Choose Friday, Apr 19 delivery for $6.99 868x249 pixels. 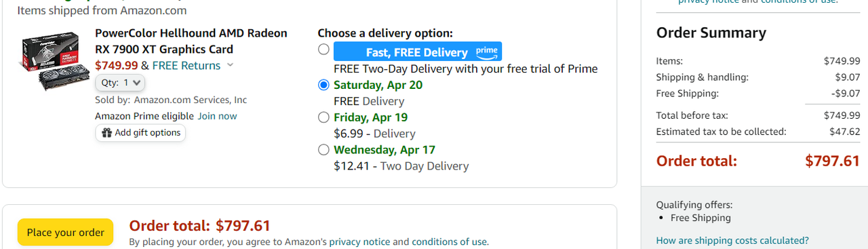pyautogui.click(x=323, y=117)
